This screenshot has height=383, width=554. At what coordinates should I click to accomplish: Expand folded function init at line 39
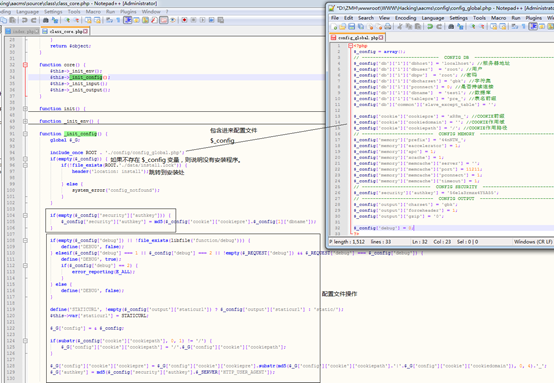pos(25,109)
